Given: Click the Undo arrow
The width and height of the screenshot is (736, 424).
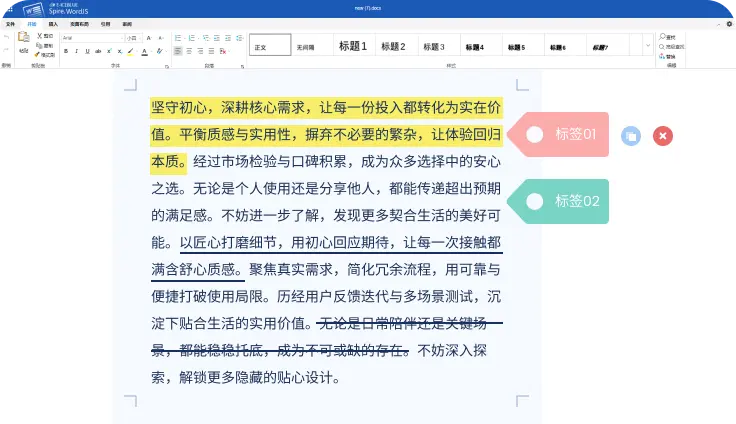Looking at the screenshot, I should click(6, 37).
